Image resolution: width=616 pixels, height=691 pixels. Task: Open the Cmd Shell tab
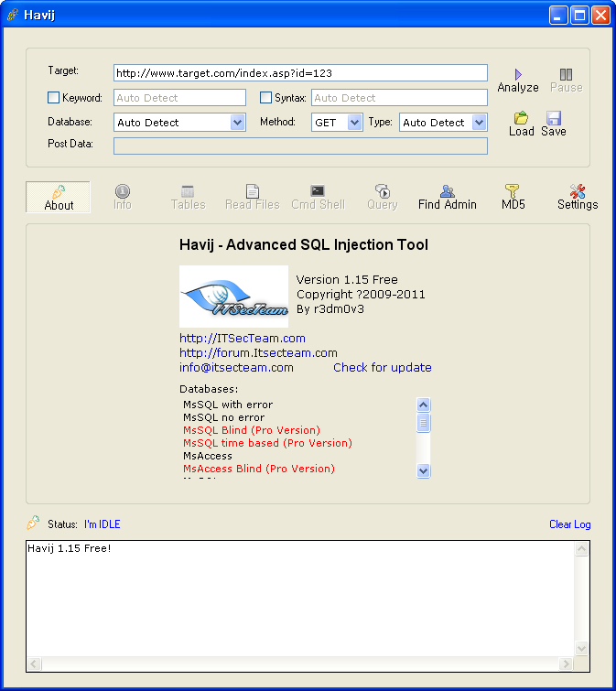coord(318,198)
